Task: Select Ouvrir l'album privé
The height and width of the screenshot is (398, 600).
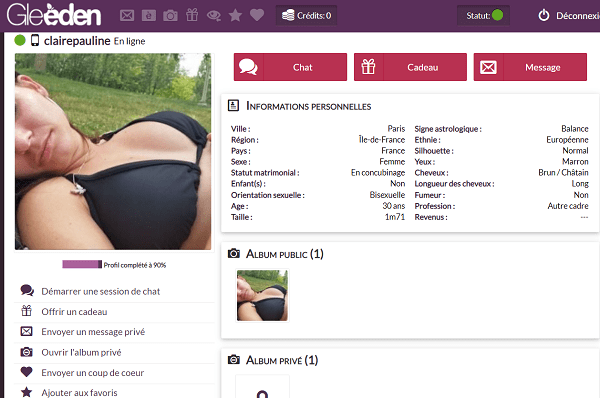Action: click(x=81, y=352)
